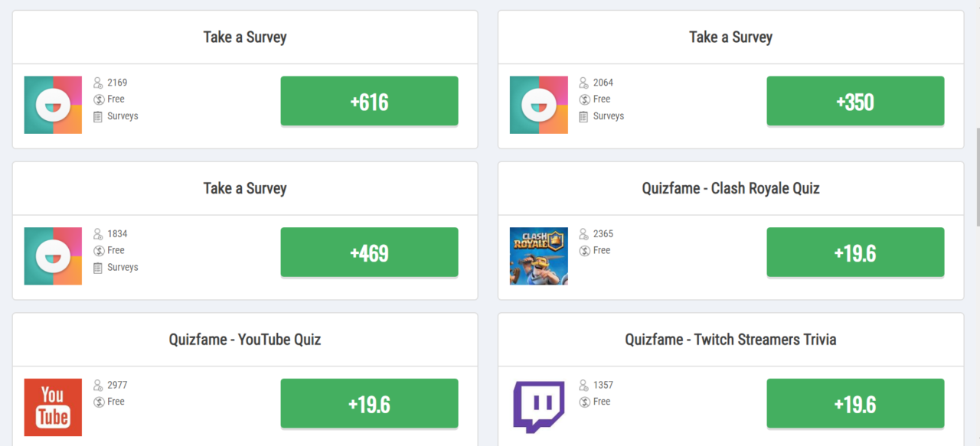Viewport: 980px width, 446px height.
Task: Select the Surveys list icon under the 1834 card
Action: click(x=96, y=267)
